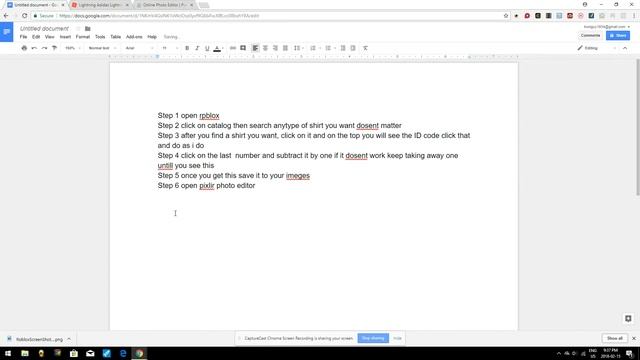Open the Editing mode dropdown
Viewport: 640px width, 360px height.
click(x=596, y=48)
